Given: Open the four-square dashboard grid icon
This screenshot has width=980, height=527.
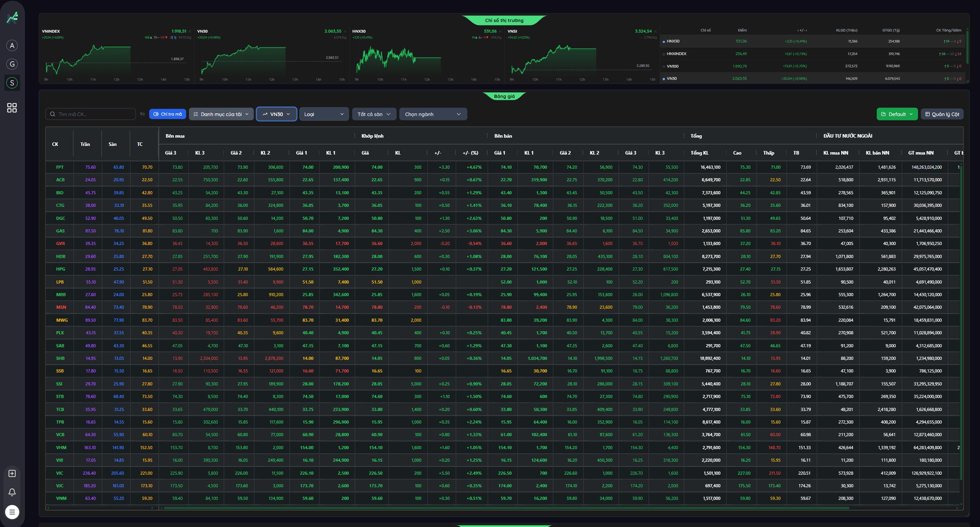Looking at the screenshot, I should point(12,108).
